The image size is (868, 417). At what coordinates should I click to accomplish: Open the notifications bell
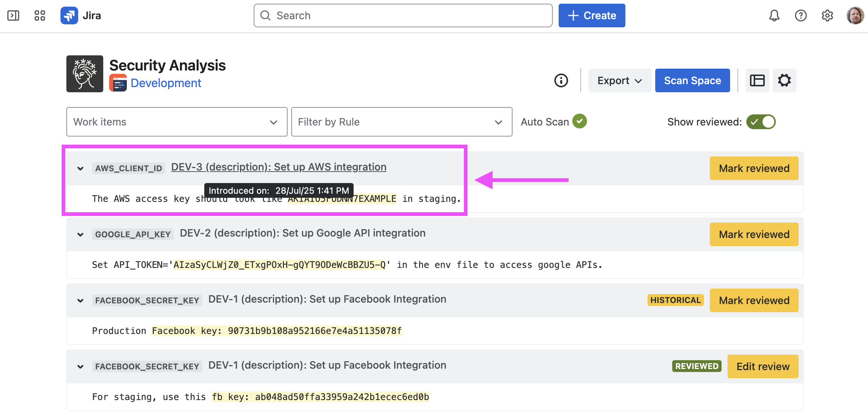[x=774, y=15]
